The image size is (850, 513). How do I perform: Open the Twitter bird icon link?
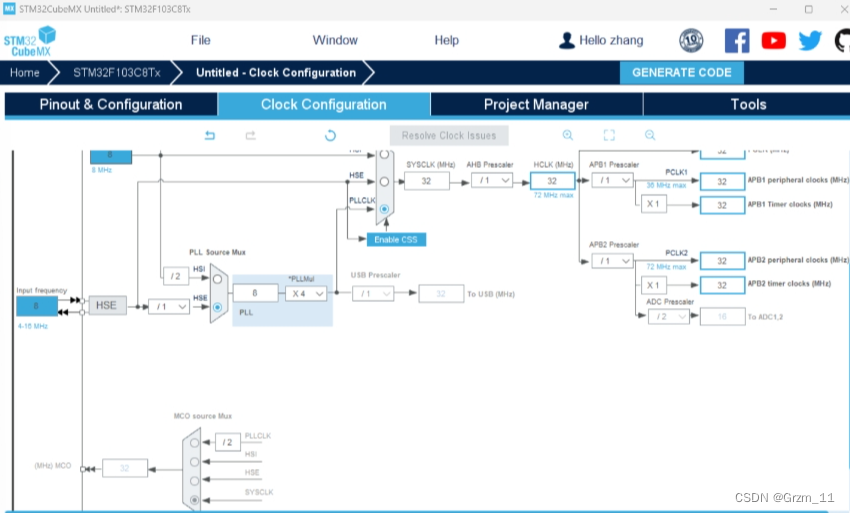click(810, 41)
